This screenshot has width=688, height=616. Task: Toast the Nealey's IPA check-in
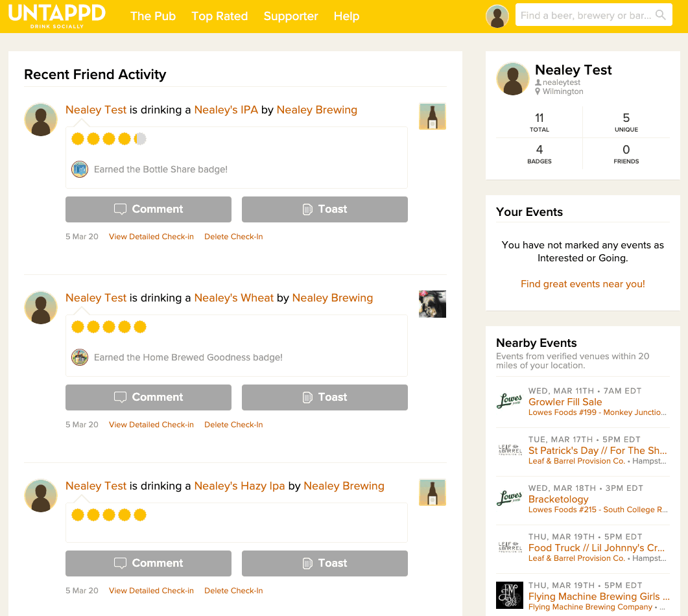point(325,209)
